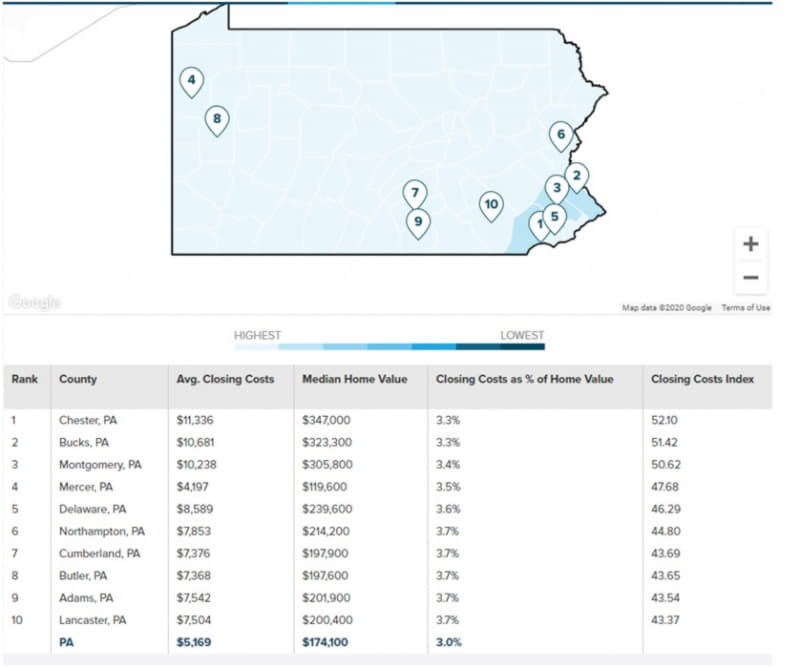Click map pin number 4

[191, 81]
